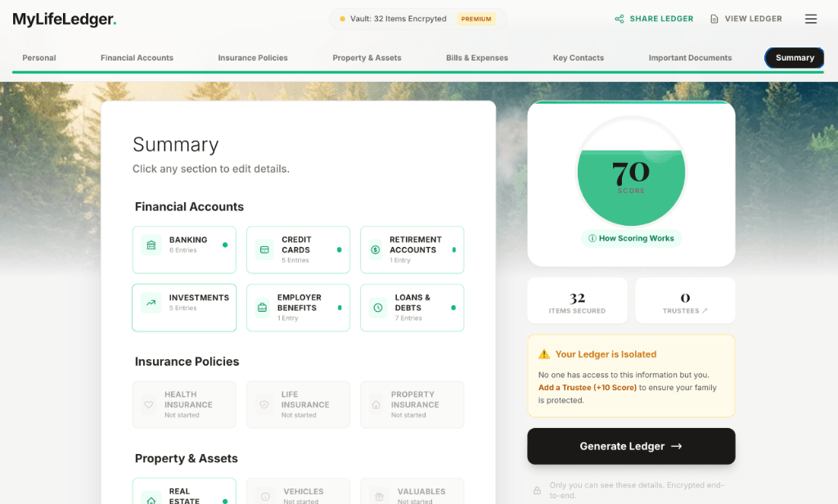Expand the How Scoring Works info
838x504 pixels.
pyautogui.click(x=631, y=238)
